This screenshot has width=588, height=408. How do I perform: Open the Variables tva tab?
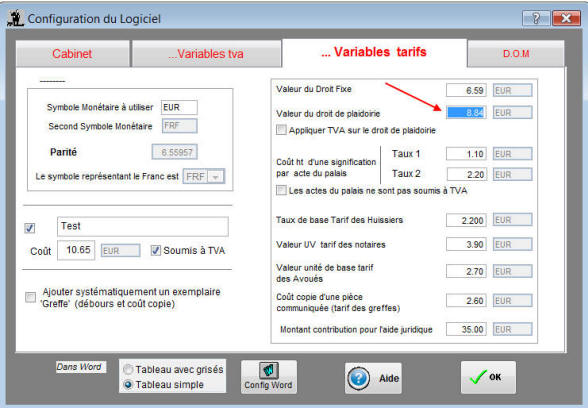coord(206,54)
